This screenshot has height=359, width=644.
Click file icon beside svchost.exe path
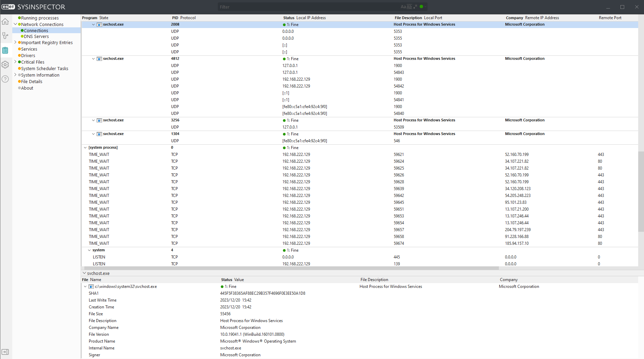tap(91, 287)
